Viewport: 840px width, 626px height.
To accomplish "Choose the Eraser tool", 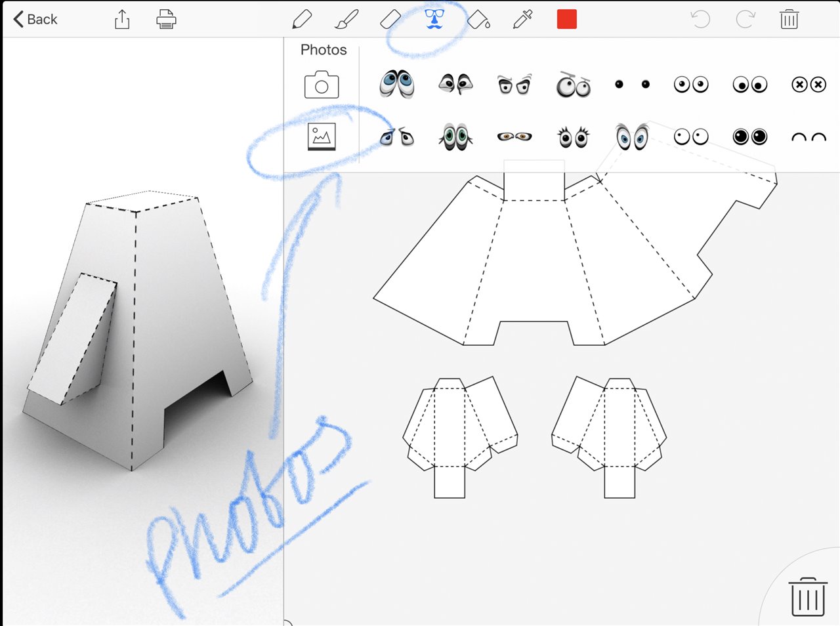I will pos(390,20).
